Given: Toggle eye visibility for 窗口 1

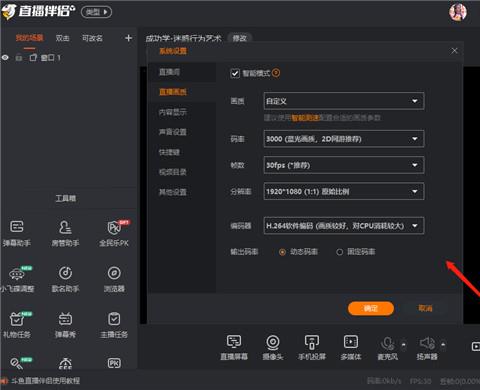Looking at the screenshot, I should click(x=5, y=58).
